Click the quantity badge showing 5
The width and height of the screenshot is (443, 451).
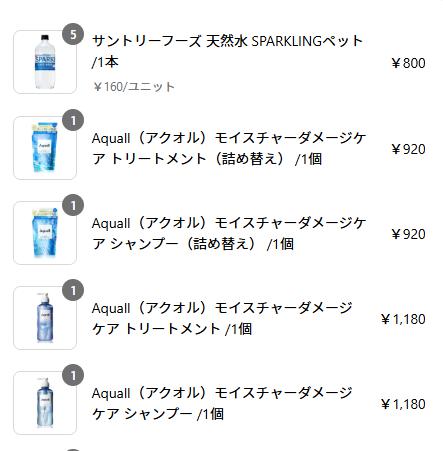coord(73,34)
